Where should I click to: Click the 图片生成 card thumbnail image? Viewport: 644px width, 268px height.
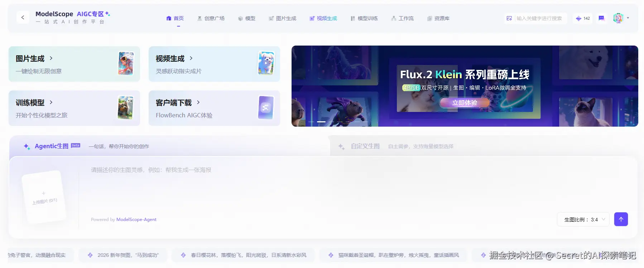[126, 64]
